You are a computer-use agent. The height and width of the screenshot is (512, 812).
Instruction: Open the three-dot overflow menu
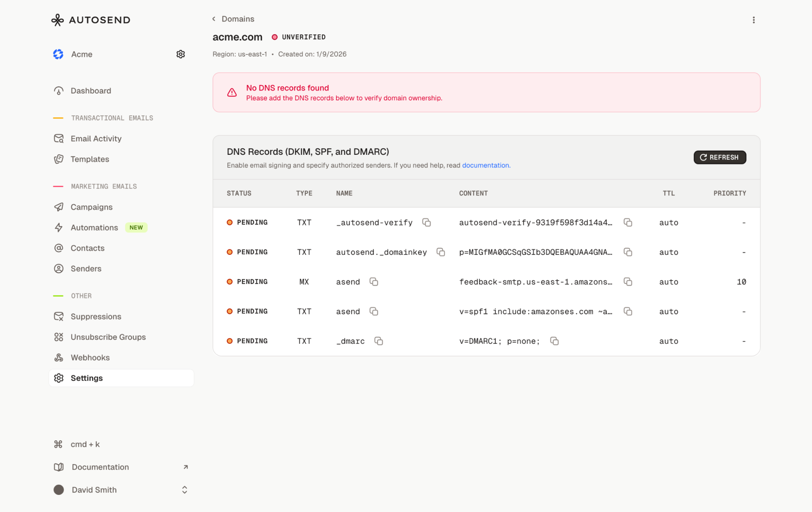(x=754, y=20)
